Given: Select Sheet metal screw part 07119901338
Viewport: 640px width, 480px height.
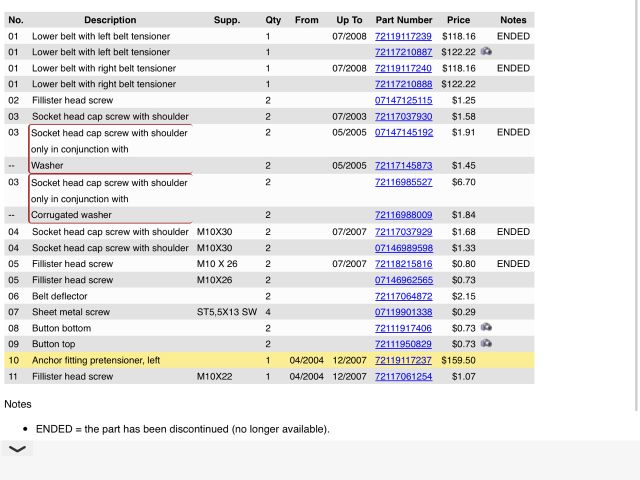Looking at the screenshot, I should (403, 312).
